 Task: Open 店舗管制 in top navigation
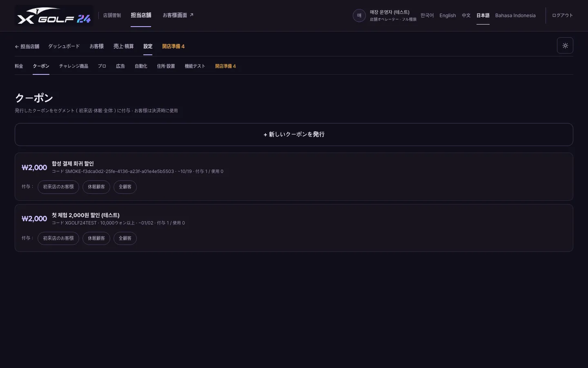112,16
